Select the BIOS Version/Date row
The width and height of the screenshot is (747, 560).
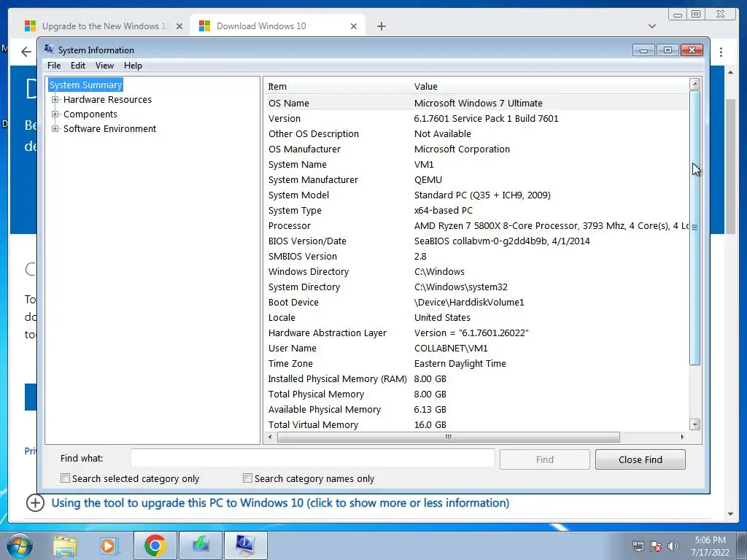[x=476, y=241]
